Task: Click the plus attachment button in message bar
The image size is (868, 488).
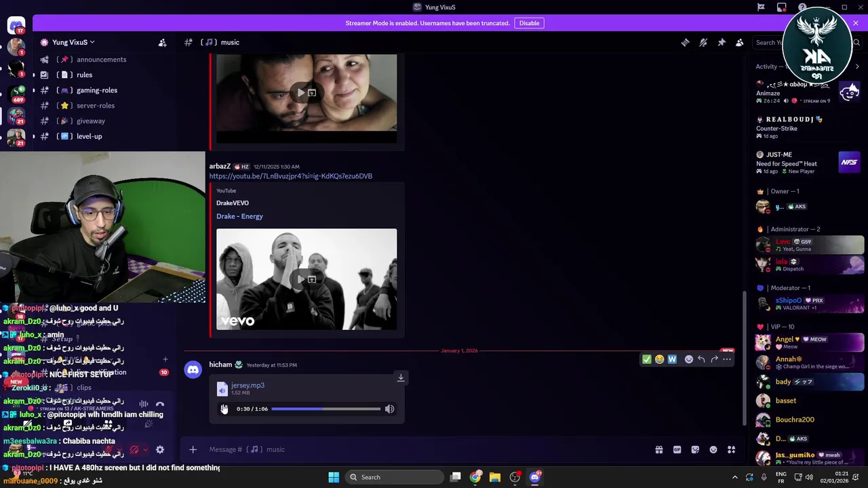Action: pos(193,449)
